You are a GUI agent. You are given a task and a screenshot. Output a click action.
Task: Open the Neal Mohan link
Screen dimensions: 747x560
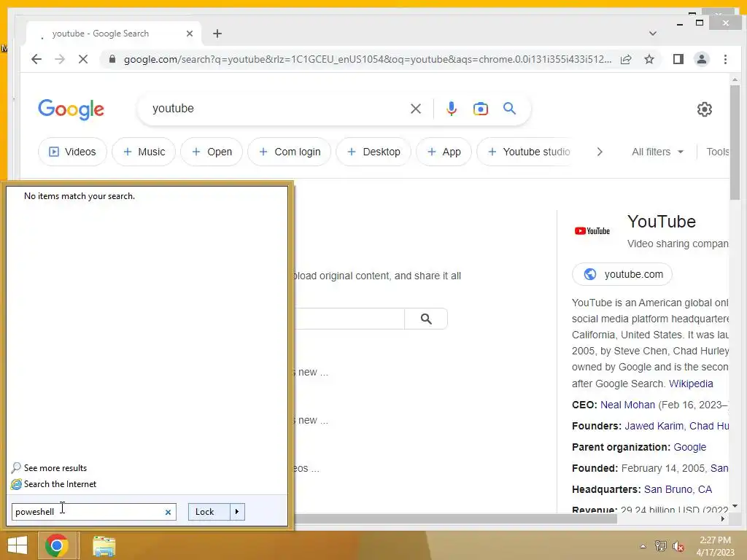click(627, 405)
